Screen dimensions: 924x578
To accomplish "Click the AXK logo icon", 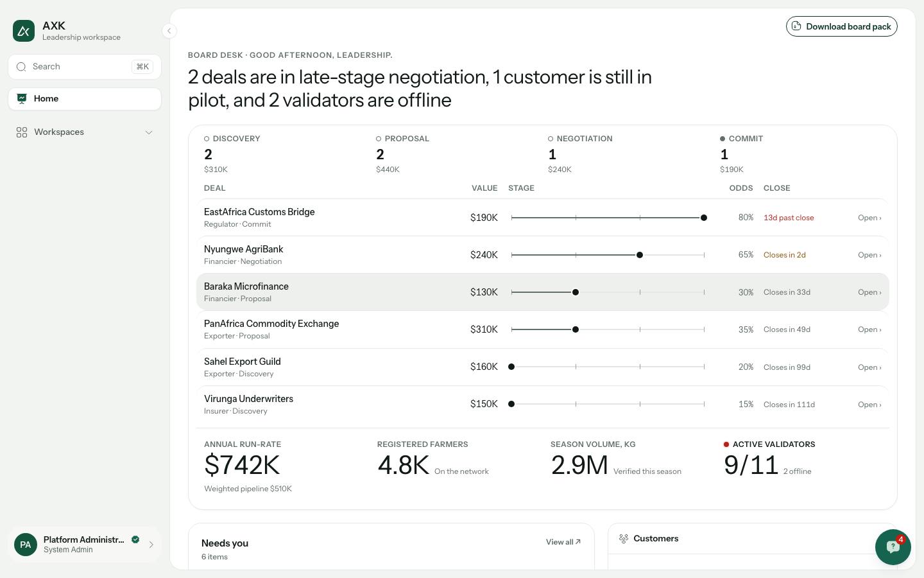I will pos(24,31).
